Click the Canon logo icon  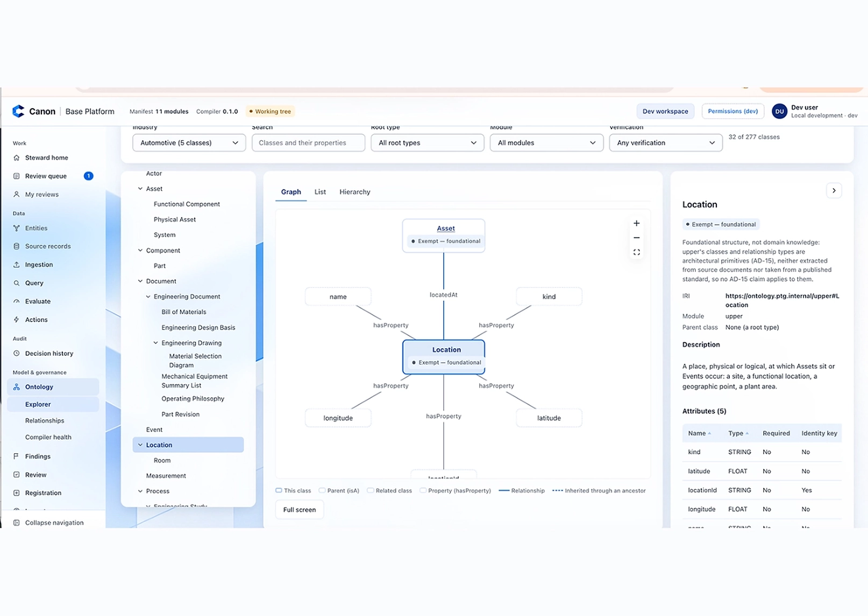(x=18, y=111)
